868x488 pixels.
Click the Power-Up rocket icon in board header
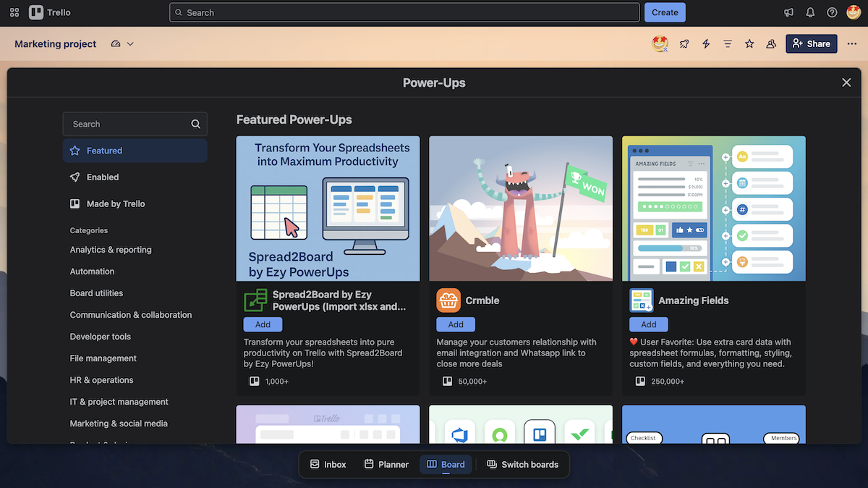pos(684,43)
